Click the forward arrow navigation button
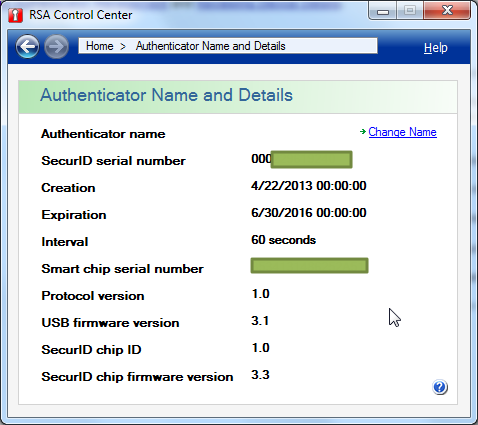 [x=56, y=46]
